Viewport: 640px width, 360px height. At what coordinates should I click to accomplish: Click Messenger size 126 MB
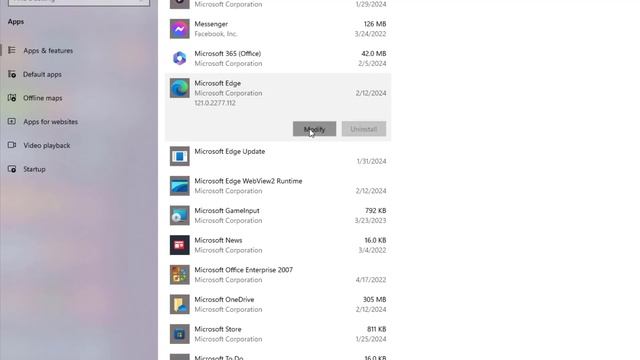(x=375, y=24)
